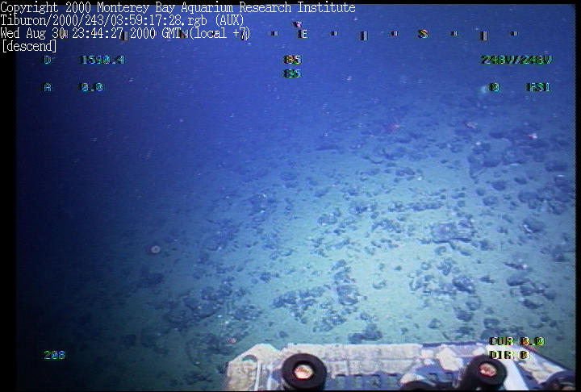The width and height of the screenshot is (581, 392).
Task: Click the depth reading 1590.4
Action: [x=102, y=60]
